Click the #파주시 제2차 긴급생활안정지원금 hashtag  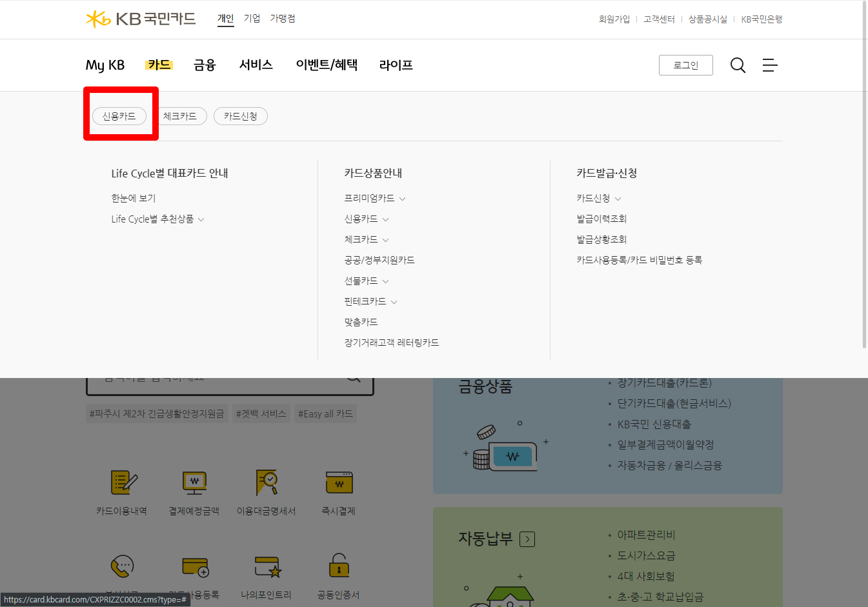[157, 413]
